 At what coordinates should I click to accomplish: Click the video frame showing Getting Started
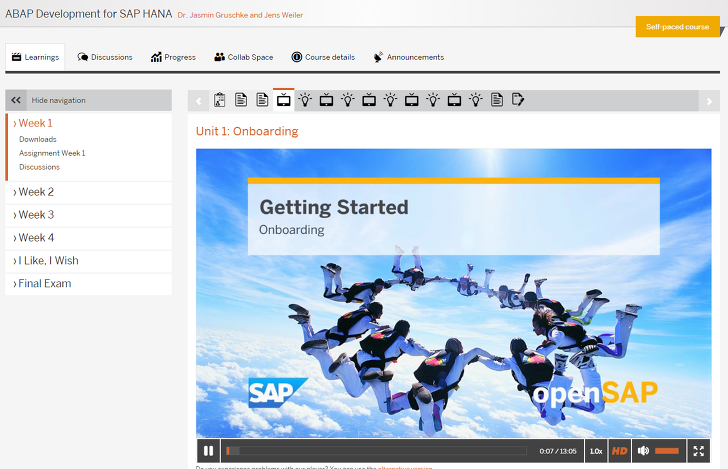[454, 293]
